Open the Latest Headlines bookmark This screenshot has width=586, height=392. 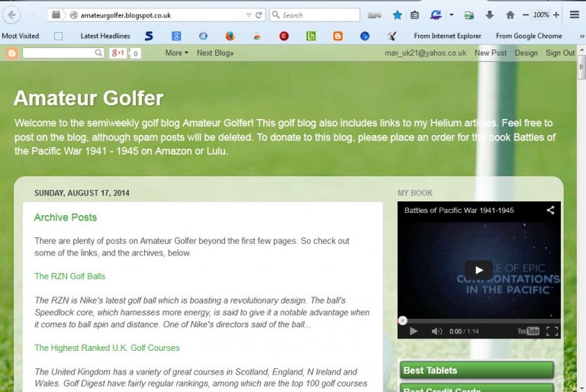pyautogui.click(x=105, y=36)
